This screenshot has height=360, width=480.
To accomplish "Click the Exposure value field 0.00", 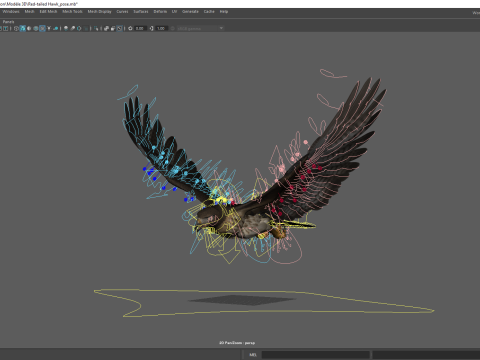I will point(140,28).
